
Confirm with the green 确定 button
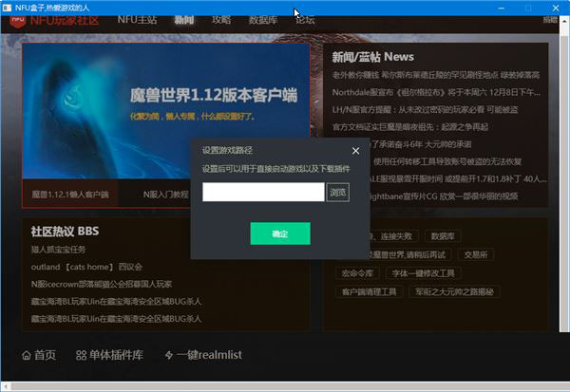click(x=280, y=233)
